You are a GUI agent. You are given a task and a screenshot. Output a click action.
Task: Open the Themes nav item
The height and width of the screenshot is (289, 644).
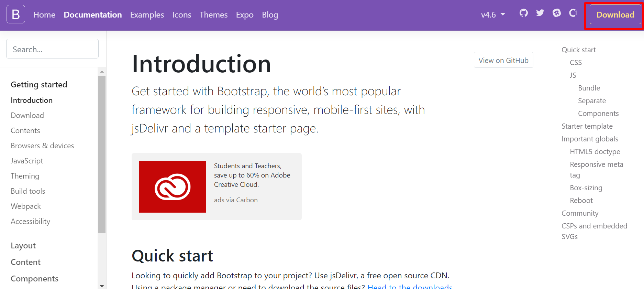(213, 15)
